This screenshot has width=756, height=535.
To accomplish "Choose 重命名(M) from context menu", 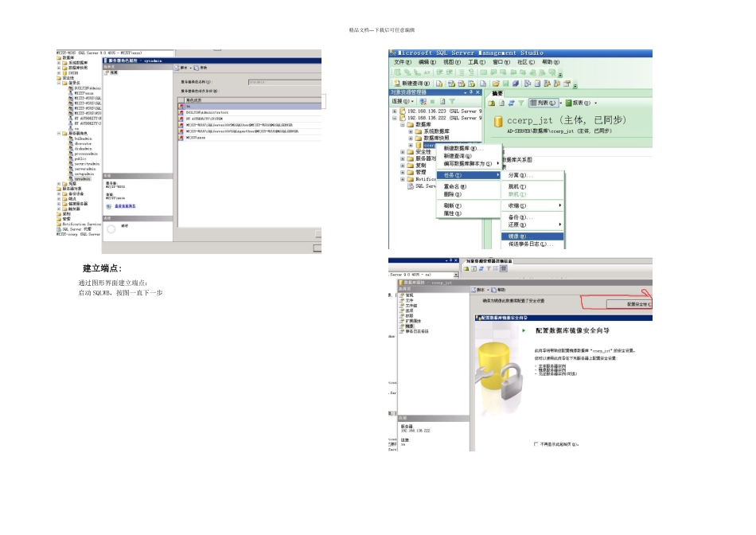I will click(x=468, y=187).
